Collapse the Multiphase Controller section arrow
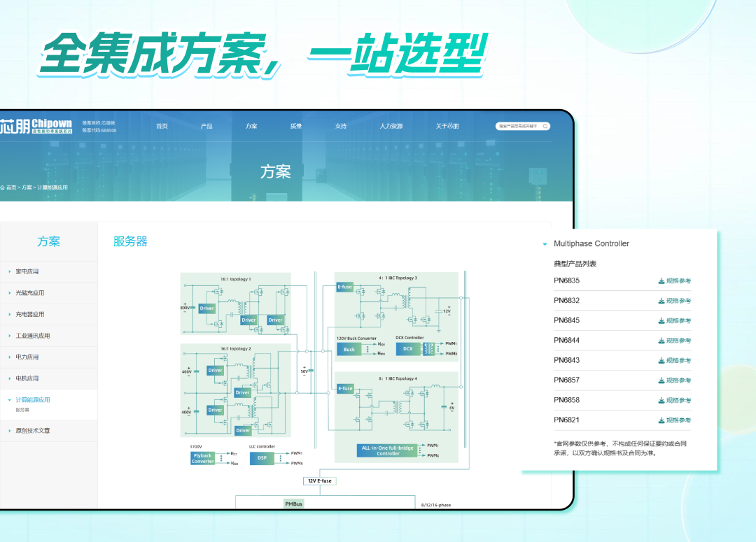 click(x=545, y=244)
